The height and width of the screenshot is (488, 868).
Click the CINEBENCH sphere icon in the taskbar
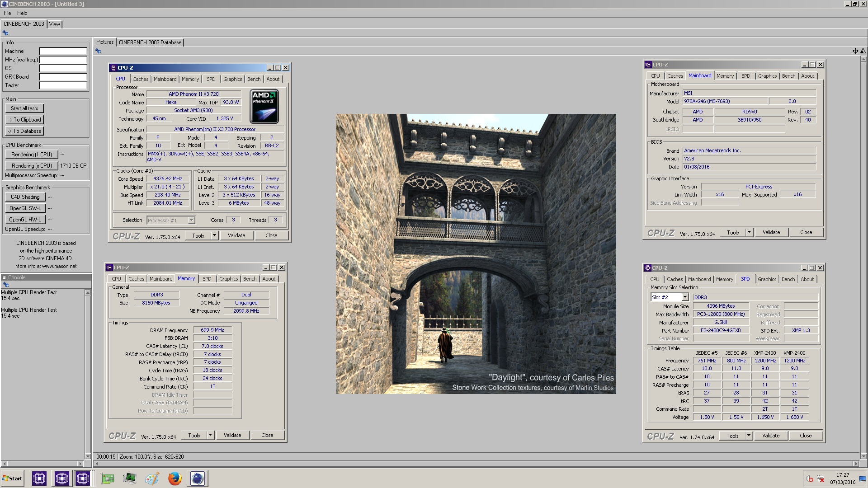(x=197, y=478)
